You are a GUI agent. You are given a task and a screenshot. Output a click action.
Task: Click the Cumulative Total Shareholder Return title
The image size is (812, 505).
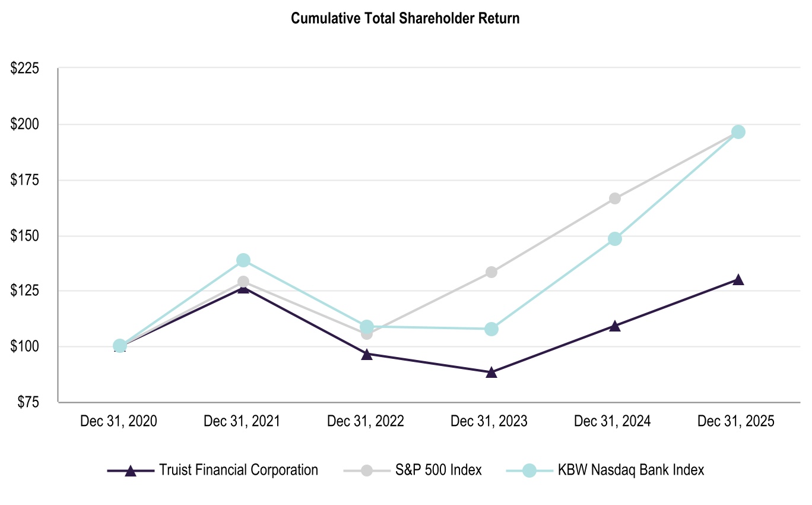tap(405, 18)
